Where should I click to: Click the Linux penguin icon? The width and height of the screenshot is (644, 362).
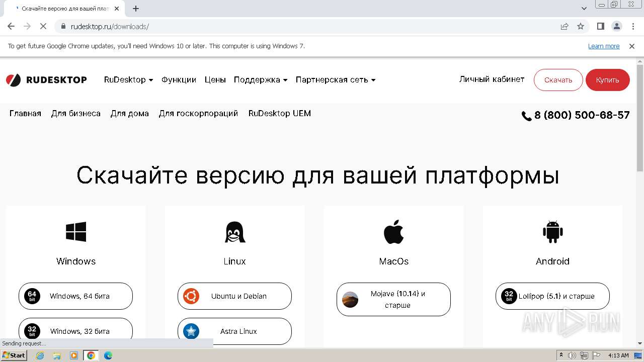[235, 232]
